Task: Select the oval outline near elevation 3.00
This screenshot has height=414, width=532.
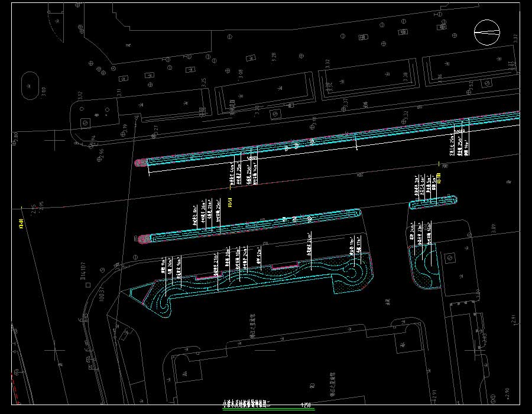Action: coord(29,85)
